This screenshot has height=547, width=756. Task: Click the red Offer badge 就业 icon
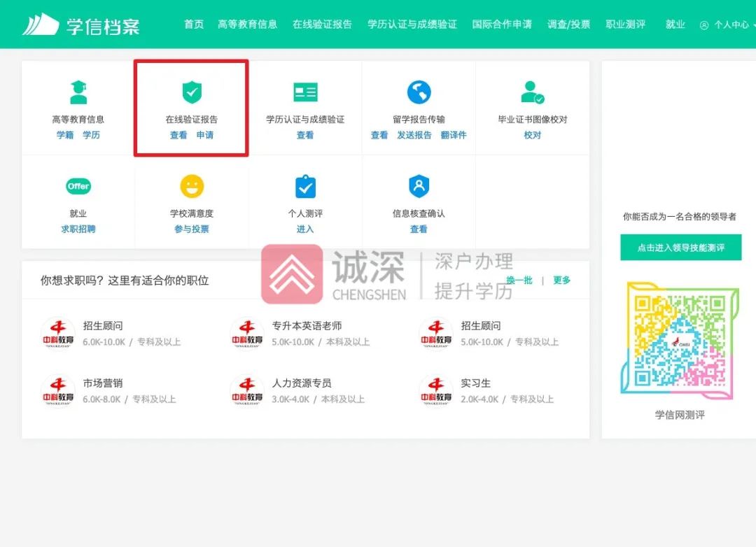pos(77,185)
